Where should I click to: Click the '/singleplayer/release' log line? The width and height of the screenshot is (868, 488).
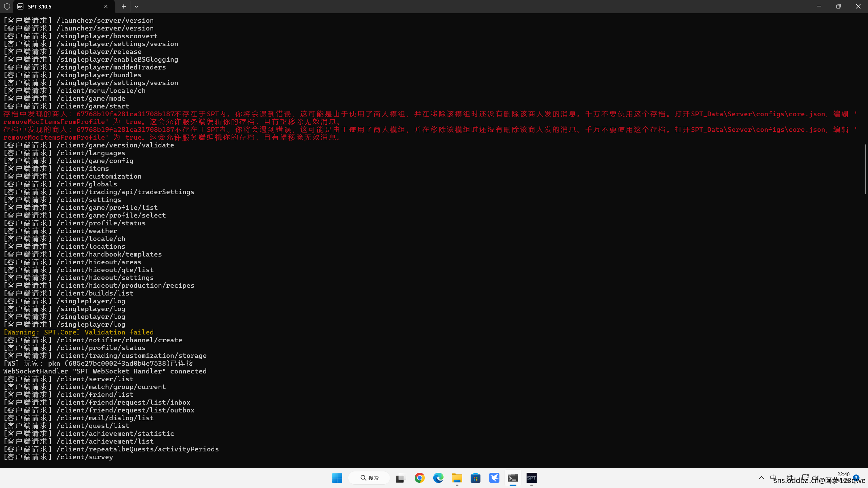[73, 52]
